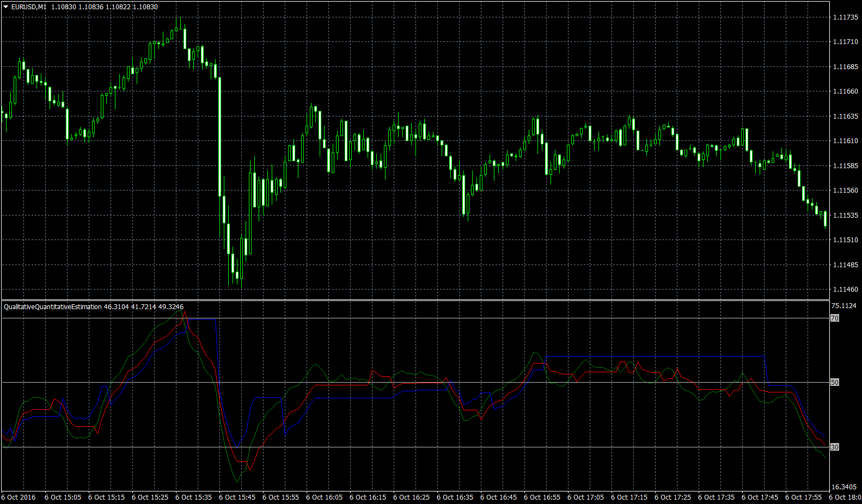Click the 6 Oct 17:25 time label
862x504 pixels.
(x=673, y=497)
